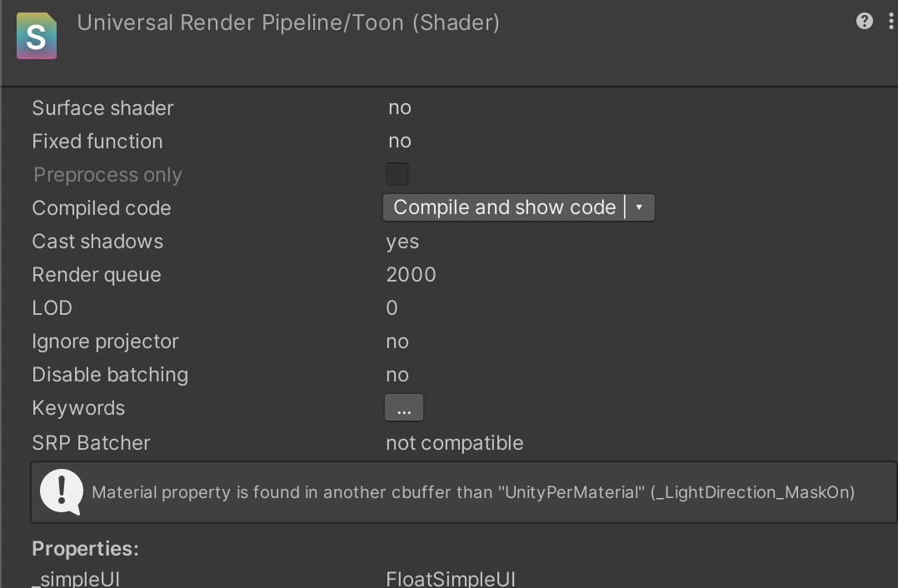Click the Render queue value 2000
This screenshot has height=588, width=898.
click(x=411, y=274)
